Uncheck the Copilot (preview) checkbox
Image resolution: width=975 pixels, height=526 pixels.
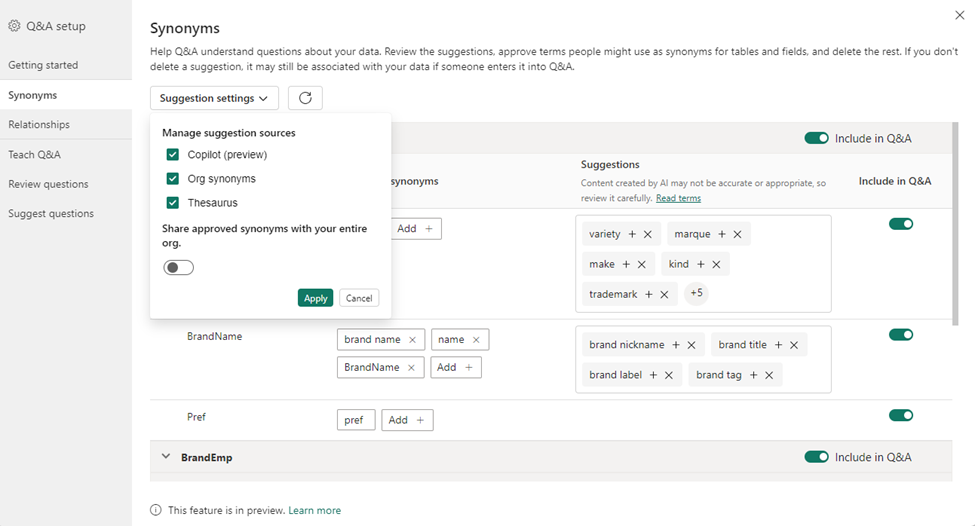173,155
